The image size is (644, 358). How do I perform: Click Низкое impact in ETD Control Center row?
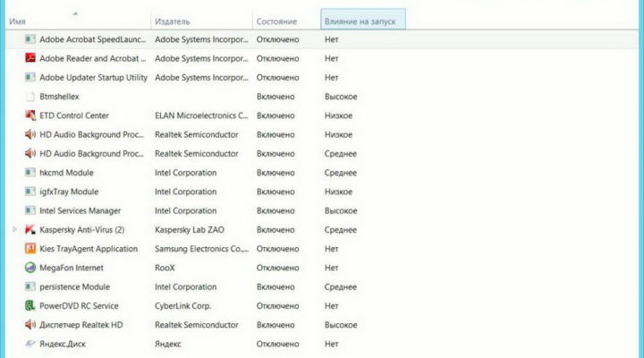pos(338,115)
